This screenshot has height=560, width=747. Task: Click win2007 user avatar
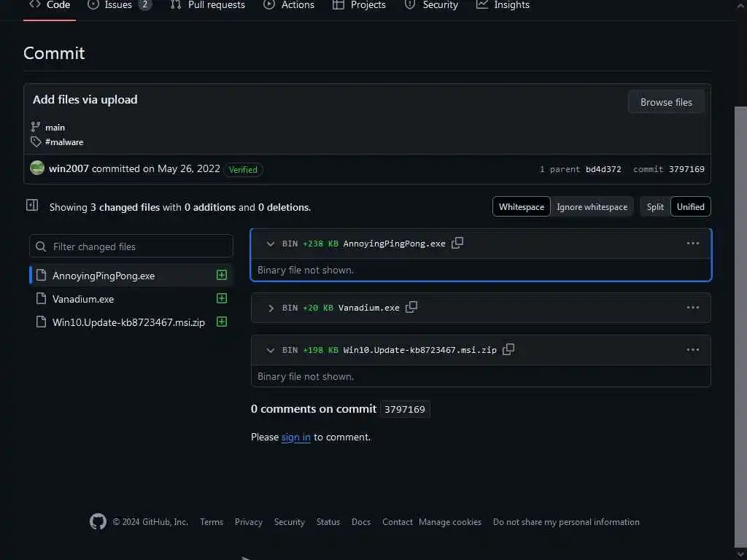37,168
